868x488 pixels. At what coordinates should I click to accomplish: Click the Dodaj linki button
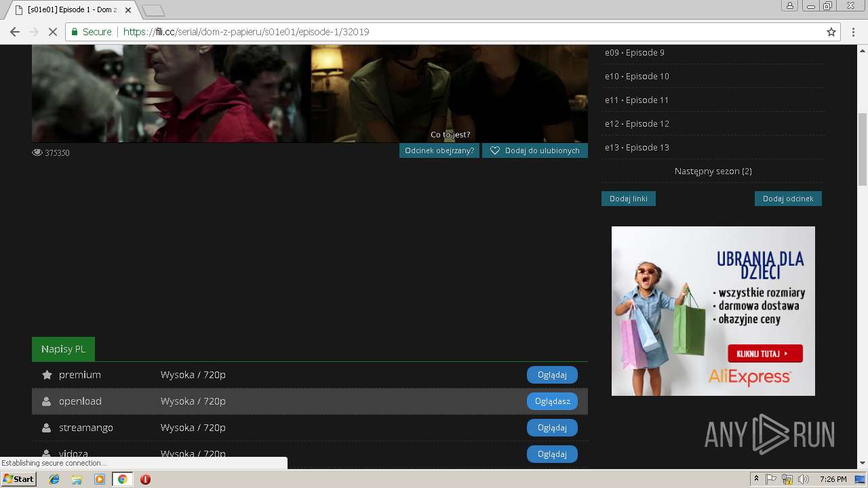[x=629, y=199]
